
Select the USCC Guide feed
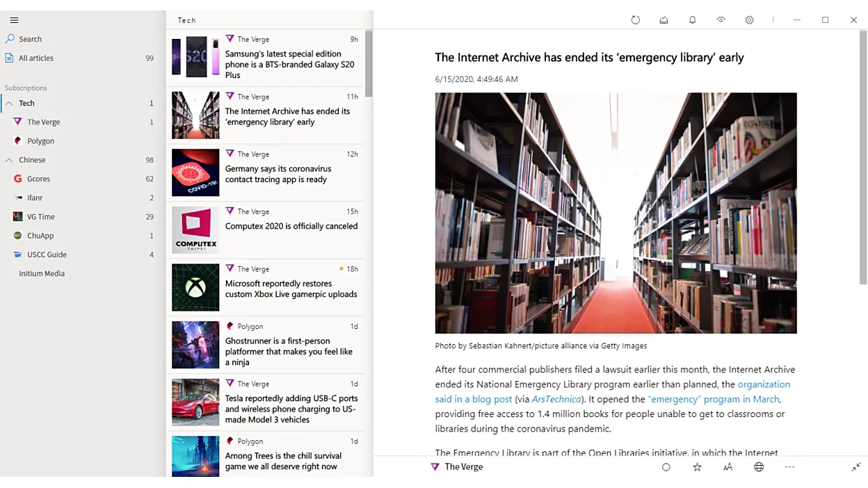pyautogui.click(x=82, y=254)
